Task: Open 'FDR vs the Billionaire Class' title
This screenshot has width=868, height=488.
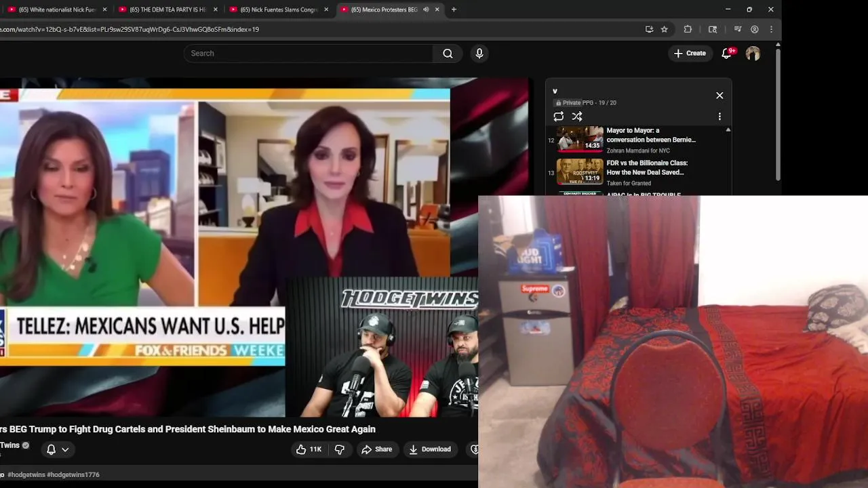Action: (x=647, y=167)
